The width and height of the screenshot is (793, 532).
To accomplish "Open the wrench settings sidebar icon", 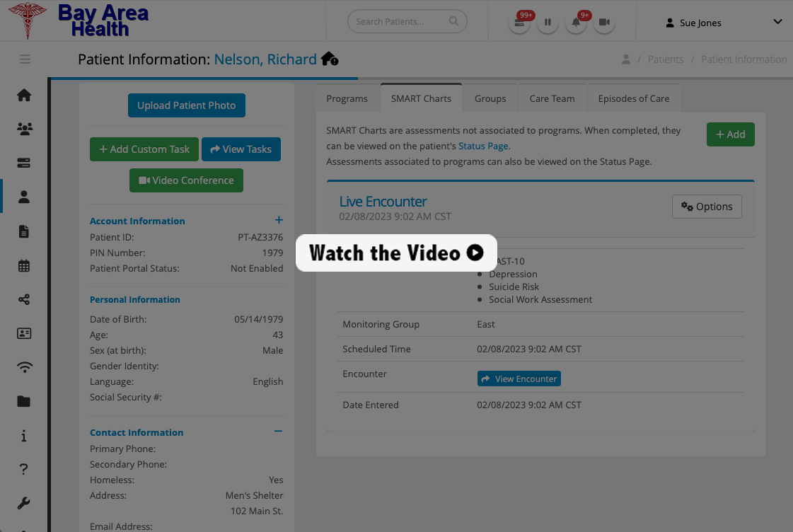I will [x=24, y=504].
